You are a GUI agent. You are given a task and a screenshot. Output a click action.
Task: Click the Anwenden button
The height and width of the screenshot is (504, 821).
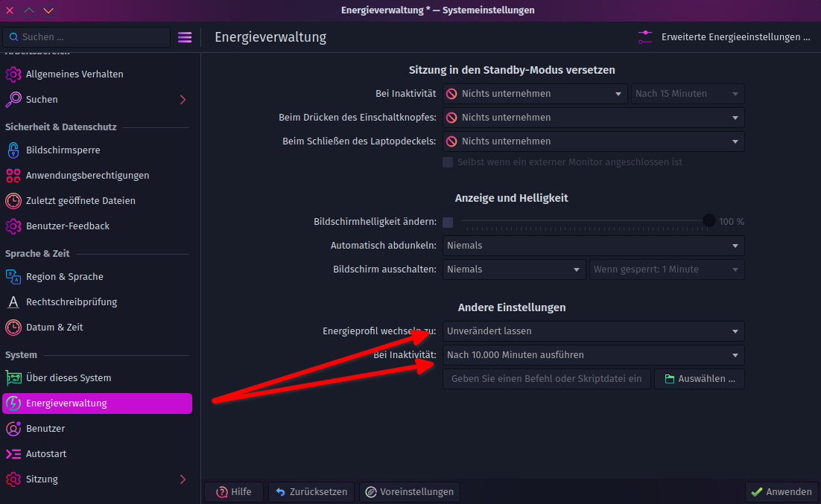(782, 492)
